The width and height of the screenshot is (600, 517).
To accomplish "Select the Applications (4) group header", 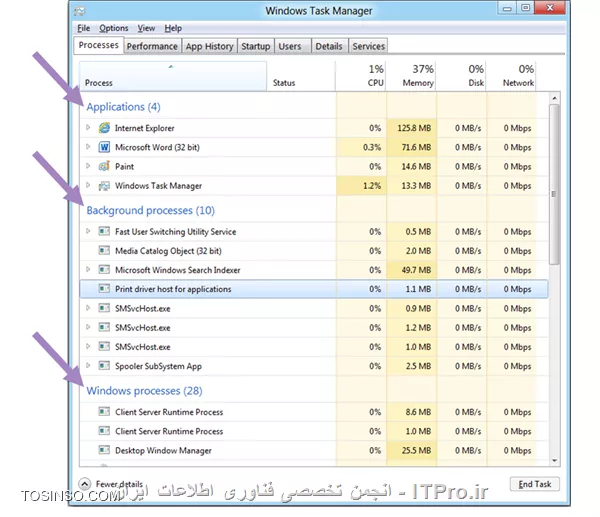I will tap(123, 107).
